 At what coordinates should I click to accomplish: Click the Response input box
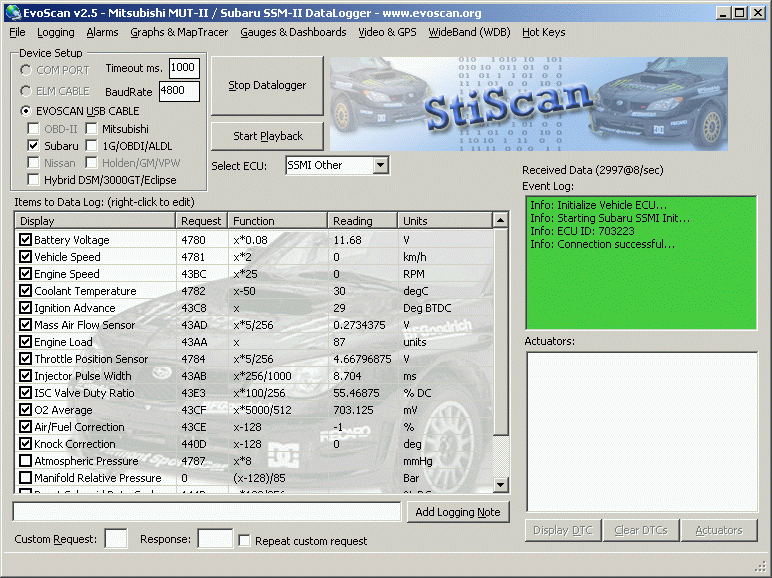pos(215,539)
